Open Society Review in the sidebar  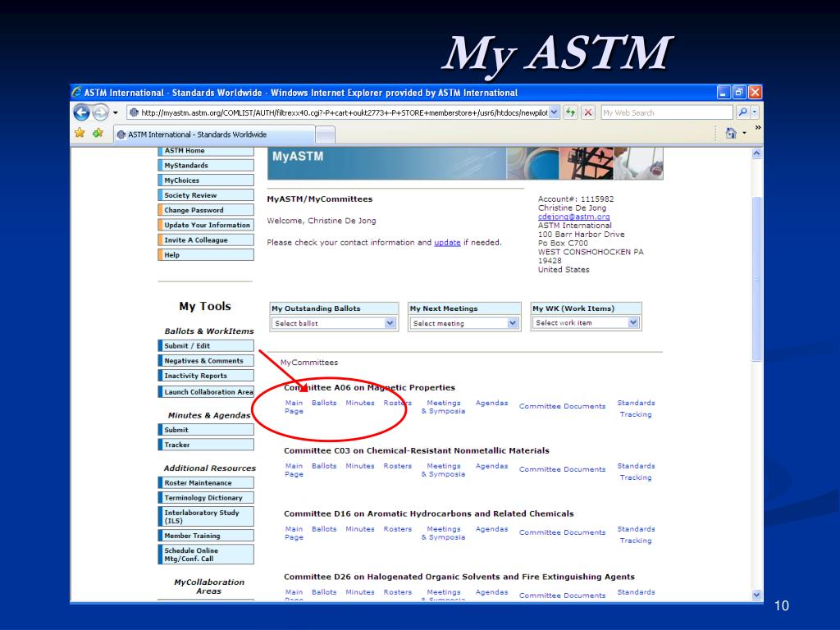206,195
